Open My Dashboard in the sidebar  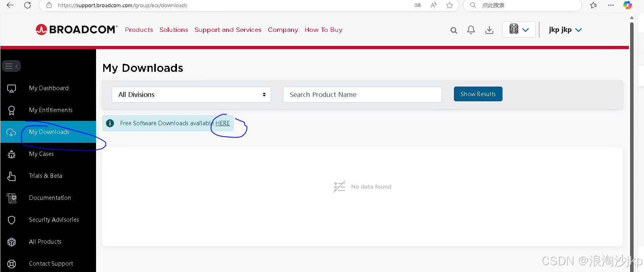tap(49, 88)
